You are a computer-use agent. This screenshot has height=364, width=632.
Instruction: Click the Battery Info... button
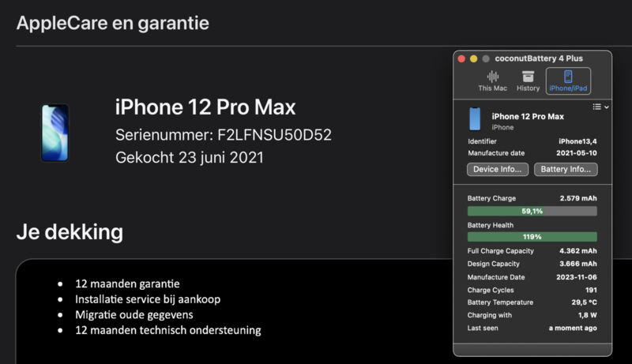click(566, 169)
